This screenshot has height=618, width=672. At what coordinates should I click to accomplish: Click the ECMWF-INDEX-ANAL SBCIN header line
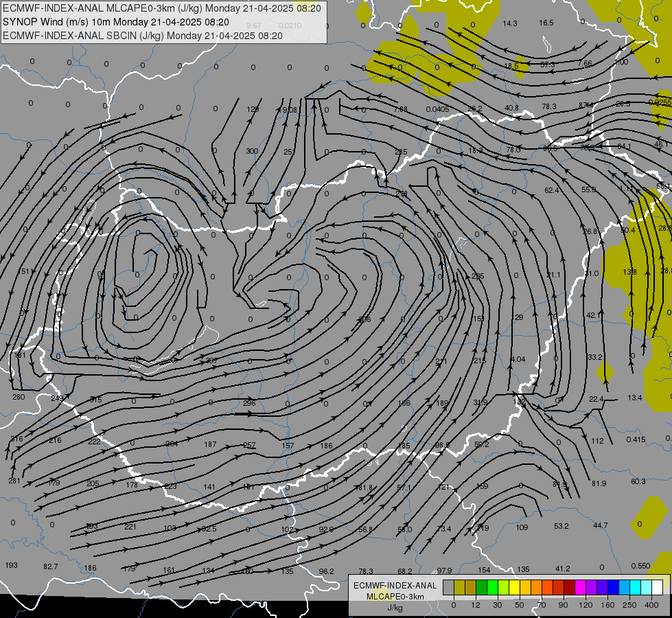pos(143,36)
